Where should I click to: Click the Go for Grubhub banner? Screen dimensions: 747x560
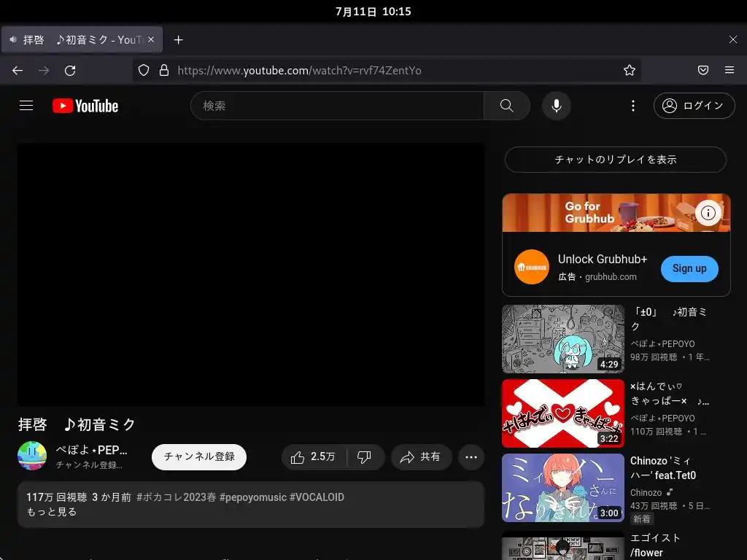(x=616, y=213)
